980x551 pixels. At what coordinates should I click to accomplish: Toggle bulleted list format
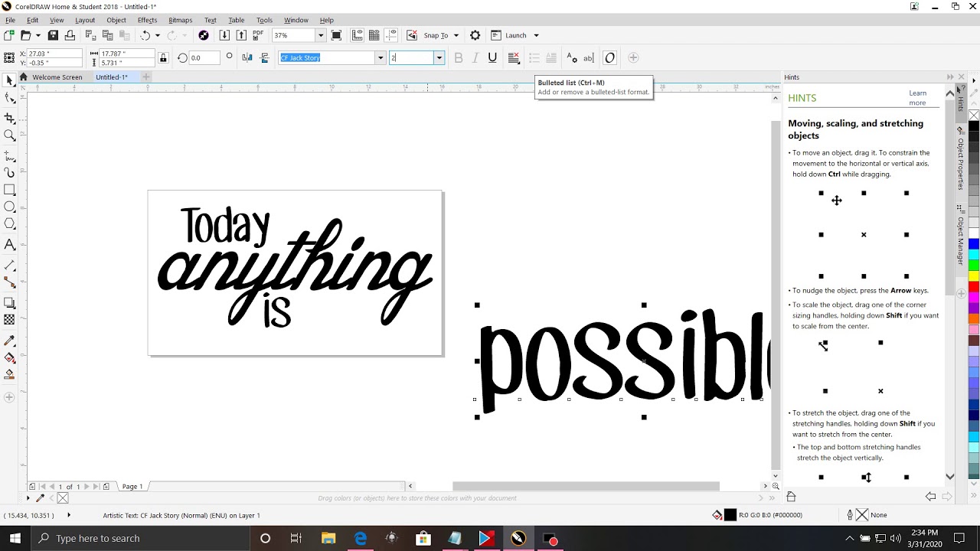[534, 57]
